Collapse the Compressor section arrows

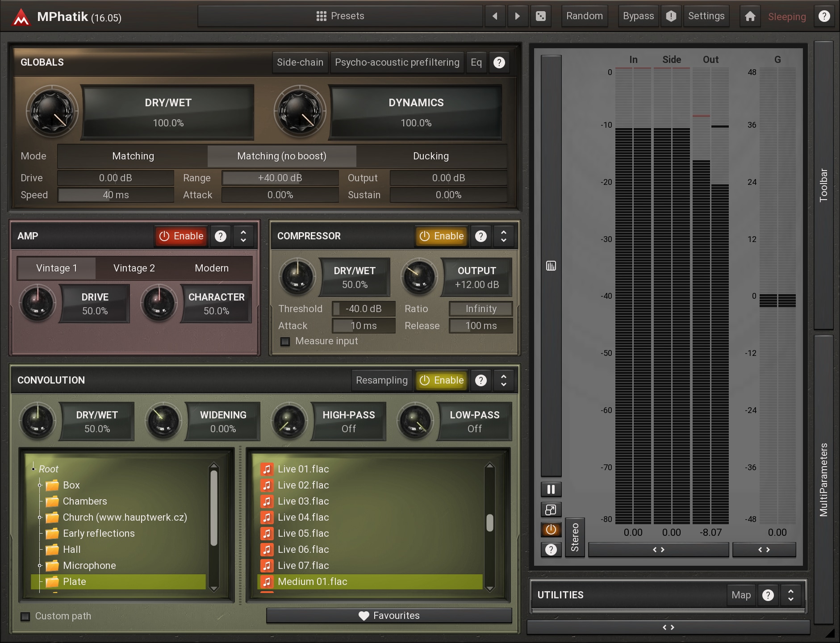pyautogui.click(x=504, y=236)
